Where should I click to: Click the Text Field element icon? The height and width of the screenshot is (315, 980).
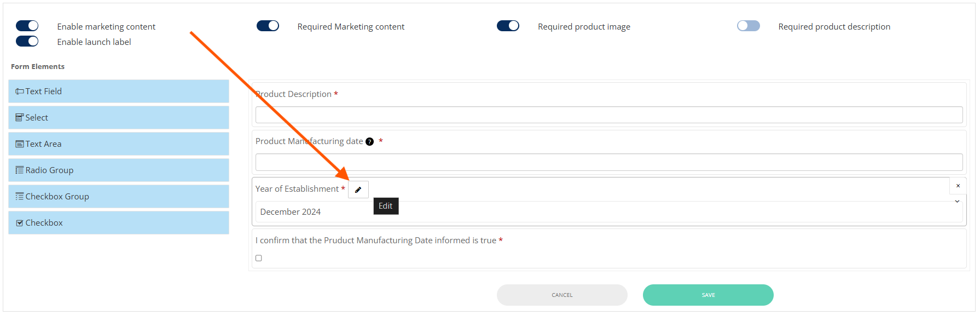point(20,91)
